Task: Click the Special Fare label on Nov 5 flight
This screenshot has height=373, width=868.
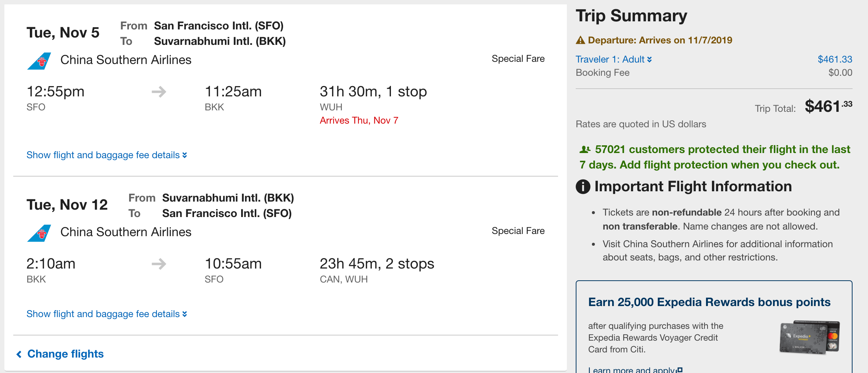Action: pyautogui.click(x=518, y=58)
